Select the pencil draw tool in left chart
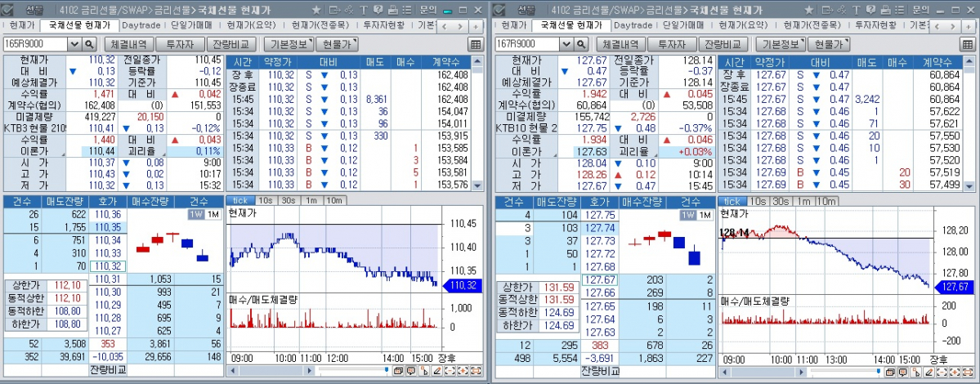980x384 pixels. click(437, 371)
